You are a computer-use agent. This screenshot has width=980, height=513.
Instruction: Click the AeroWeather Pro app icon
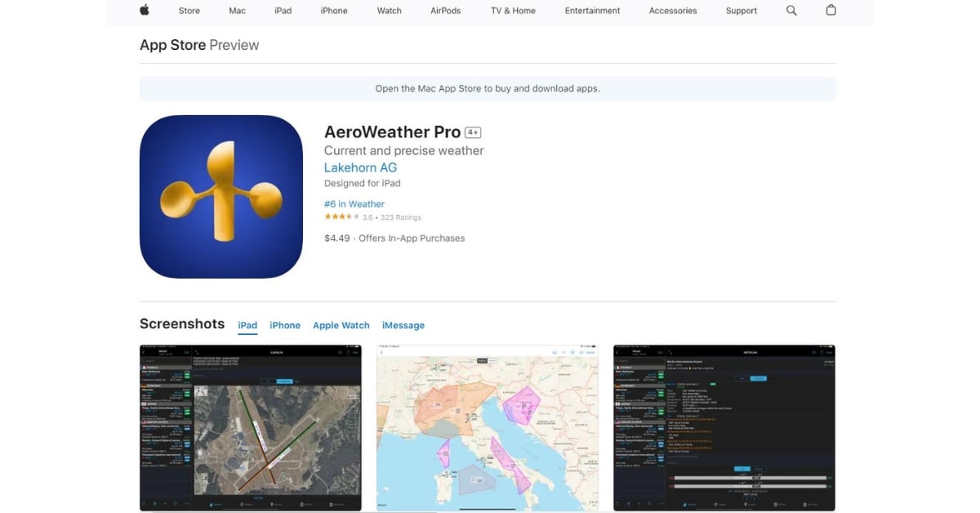pos(221,197)
